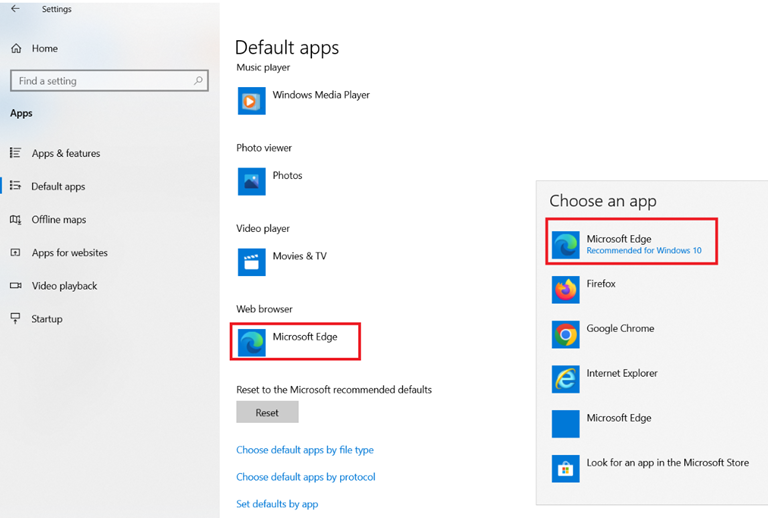This screenshot has width=768, height=518.
Task: Click the Photos app icon under Photo viewer
Action: pyautogui.click(x=252, y=181)
